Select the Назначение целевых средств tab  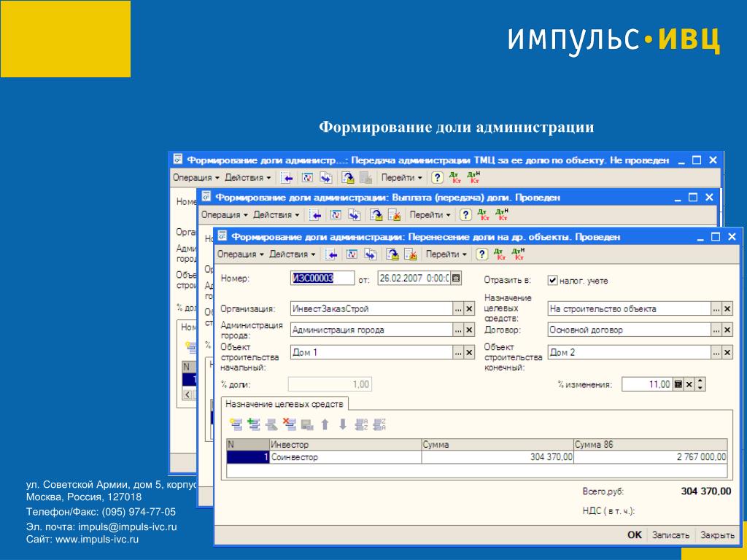[x=285, y=404]
